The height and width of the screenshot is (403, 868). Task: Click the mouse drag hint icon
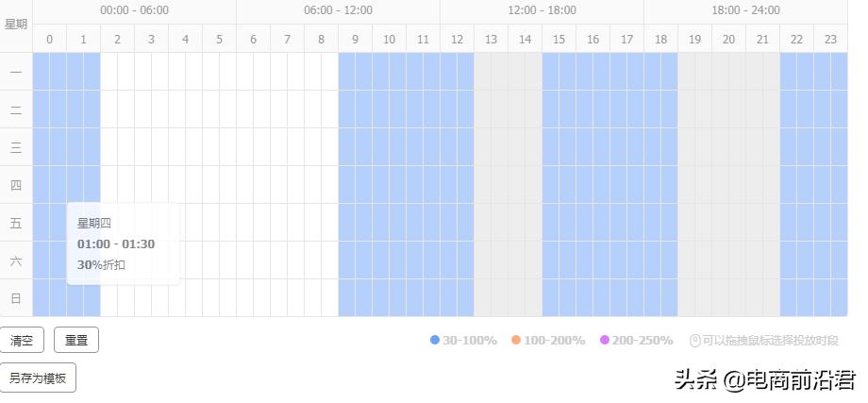pyautogui.click(x=694, y=341)
